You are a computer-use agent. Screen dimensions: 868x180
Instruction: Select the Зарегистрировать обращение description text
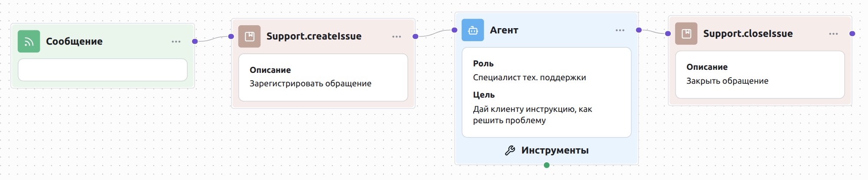(310, 84)
